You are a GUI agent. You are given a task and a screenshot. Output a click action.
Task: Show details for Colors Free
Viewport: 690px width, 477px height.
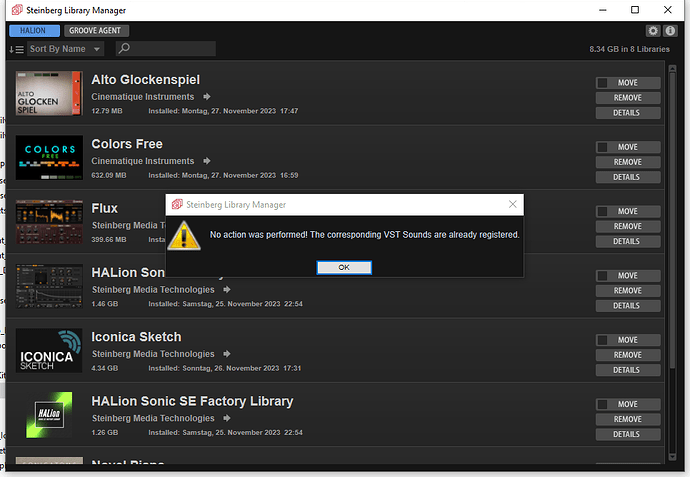click(x=628, y=177)
